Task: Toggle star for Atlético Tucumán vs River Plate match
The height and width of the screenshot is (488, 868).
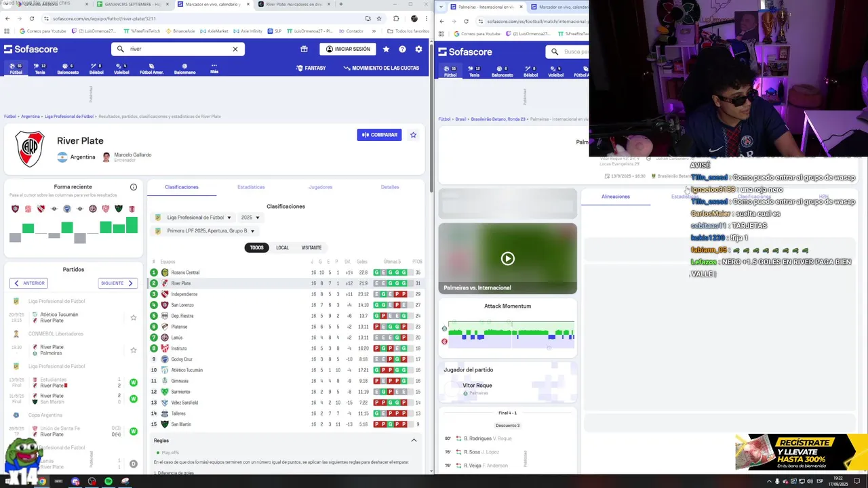Action: (x=134, y=317)
